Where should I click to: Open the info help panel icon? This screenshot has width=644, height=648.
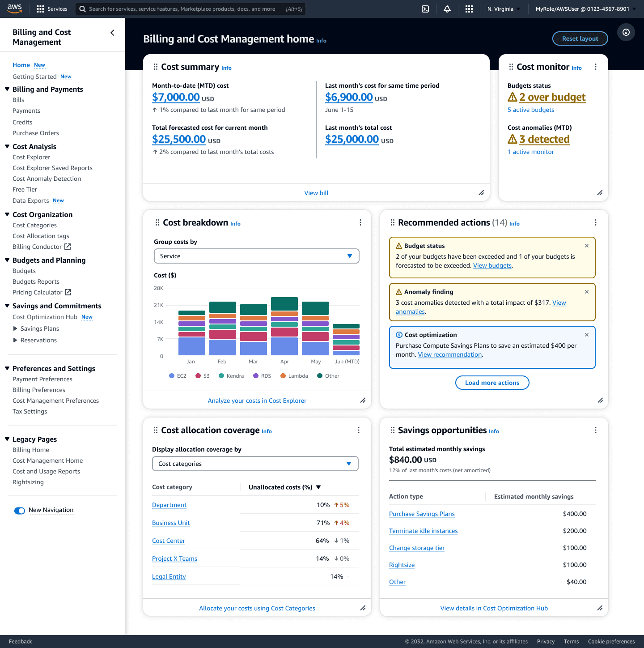tap(626, 32)
